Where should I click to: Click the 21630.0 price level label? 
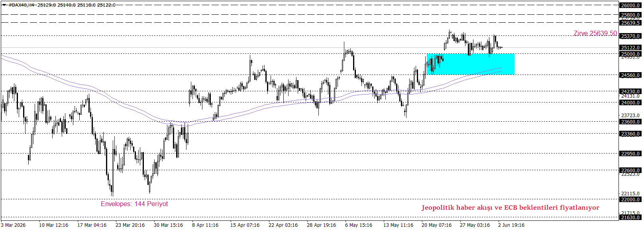pyautogui.click(x=630, y=217)
